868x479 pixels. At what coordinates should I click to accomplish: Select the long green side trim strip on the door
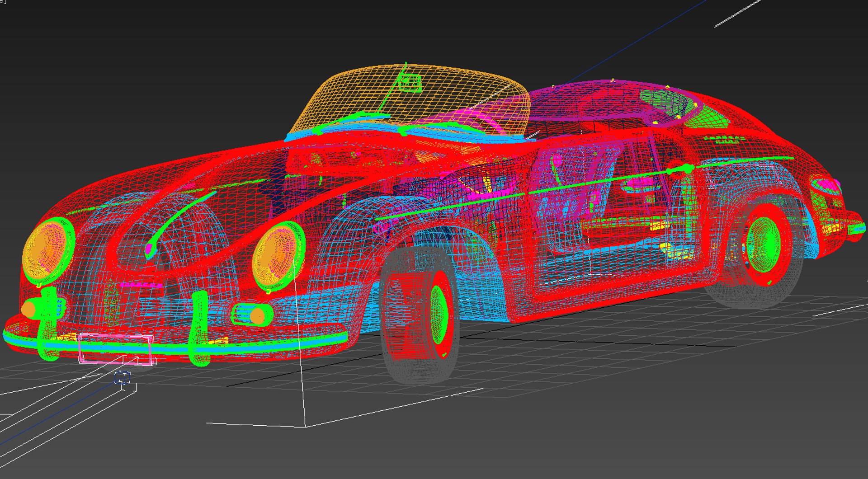pos(583,186)
